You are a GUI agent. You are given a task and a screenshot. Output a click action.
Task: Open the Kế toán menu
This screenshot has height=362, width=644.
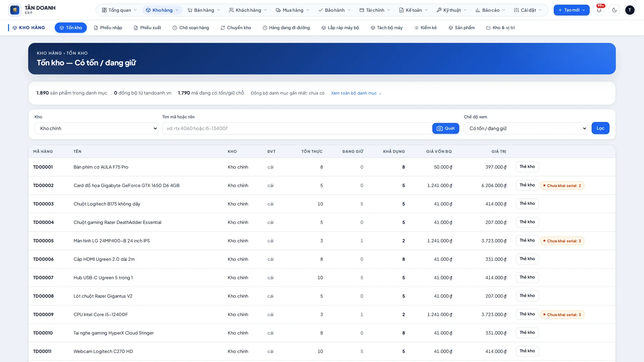(413, 10)
